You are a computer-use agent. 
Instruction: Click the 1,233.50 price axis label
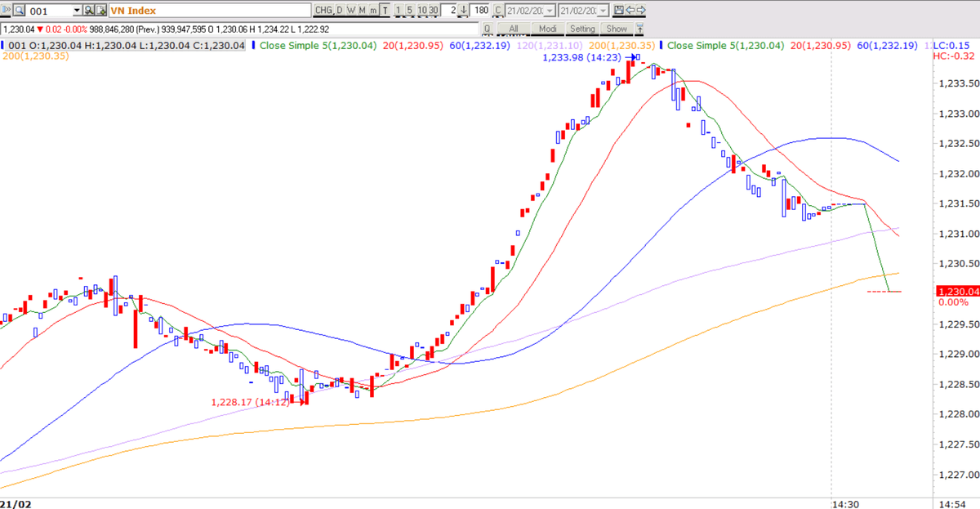(960, 83)
